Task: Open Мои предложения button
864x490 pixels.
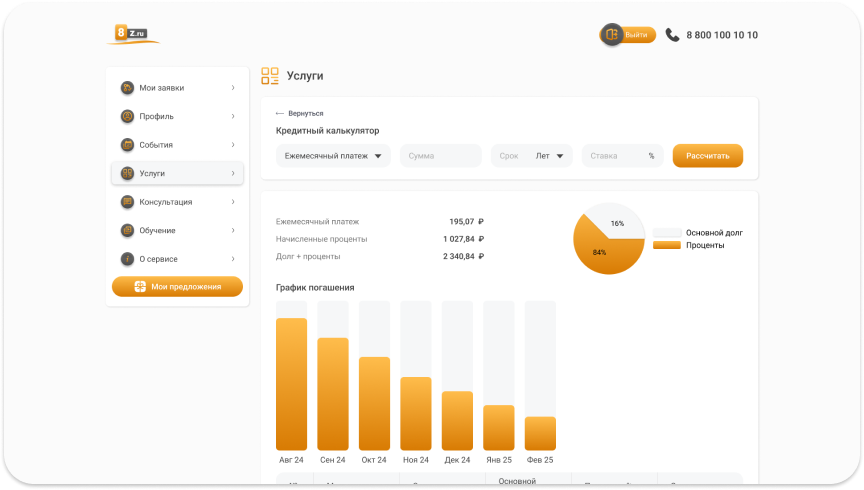Action: click(177, 287)
